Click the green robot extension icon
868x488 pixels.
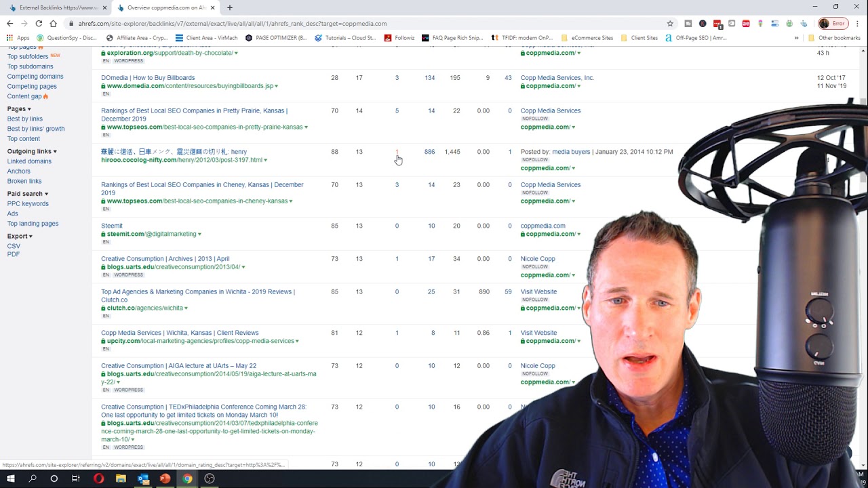pos(789,23)
